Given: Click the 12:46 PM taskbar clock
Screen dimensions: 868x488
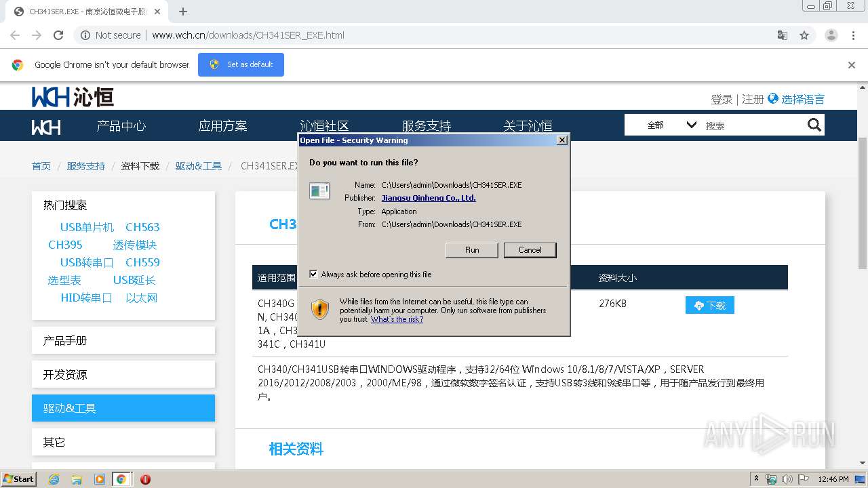Looking at the screenshot, I should pyautogui.click(x=833, y=479).
